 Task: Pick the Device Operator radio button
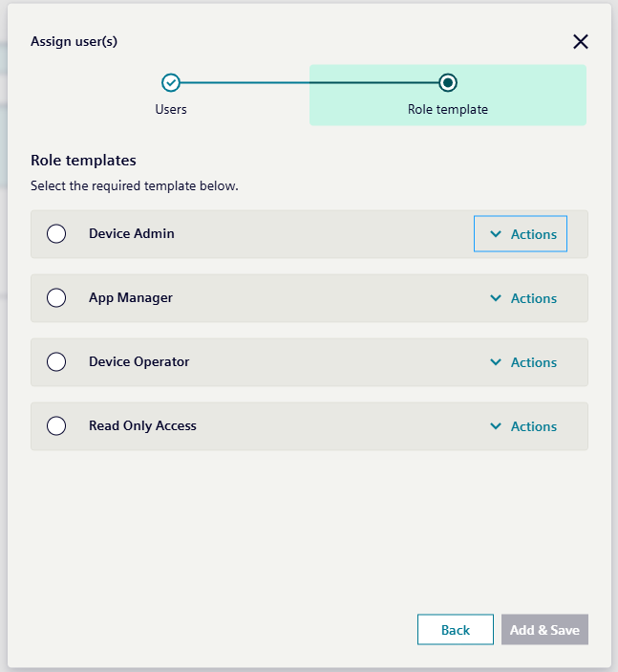(56, 362)
